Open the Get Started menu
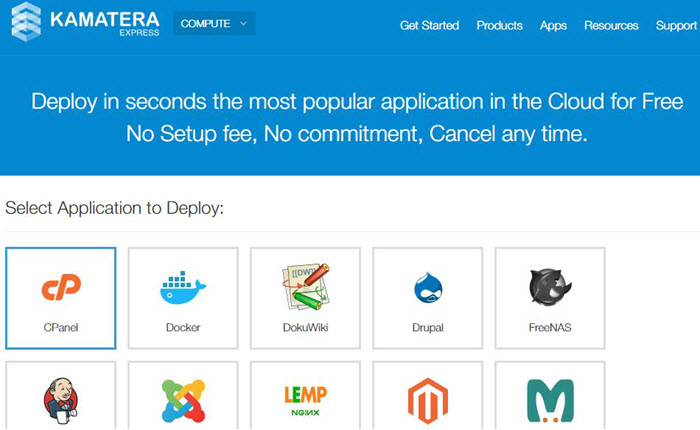This screenshot has width=700, height=430. [429, 25]
